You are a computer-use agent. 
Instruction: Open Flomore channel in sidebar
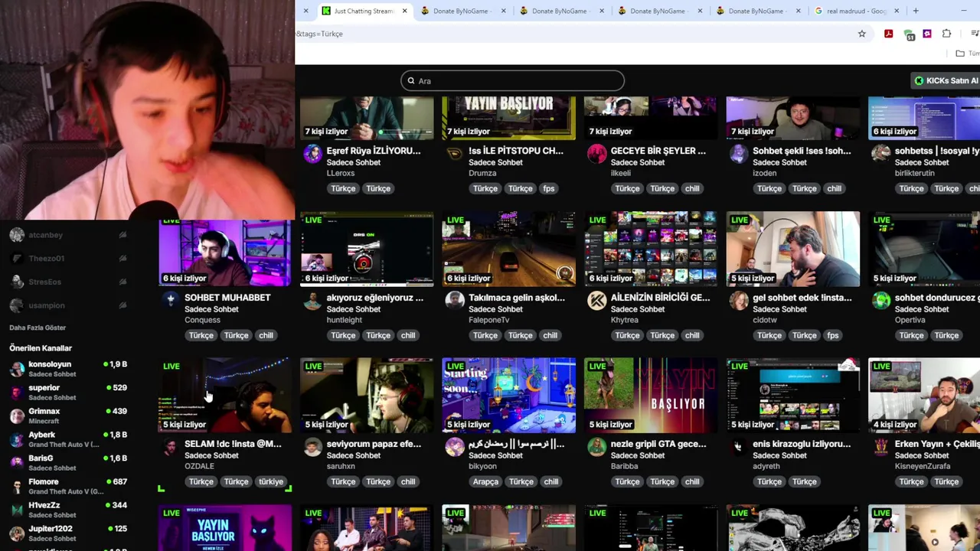[69, 486]
